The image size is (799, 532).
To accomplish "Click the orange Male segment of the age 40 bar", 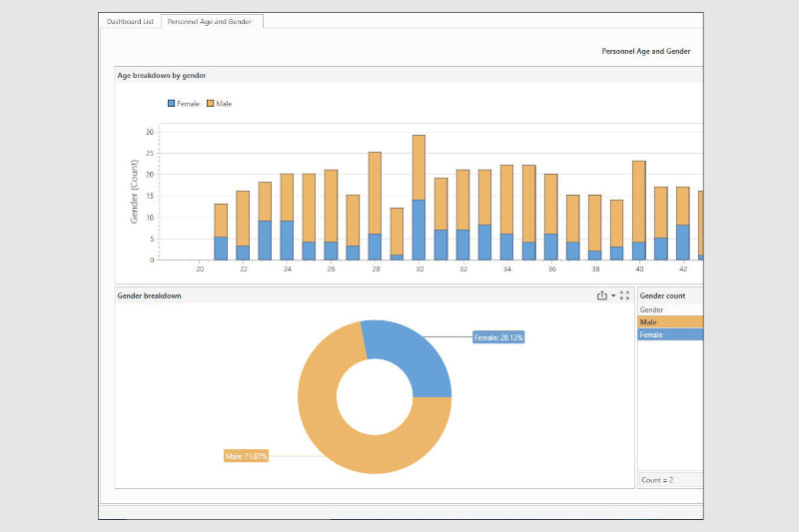I will 639,202.
